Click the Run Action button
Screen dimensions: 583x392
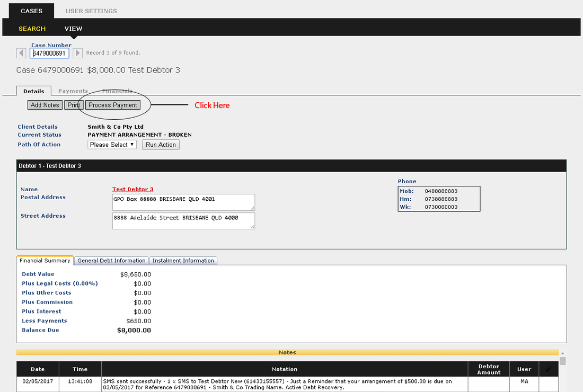point(161,145)
